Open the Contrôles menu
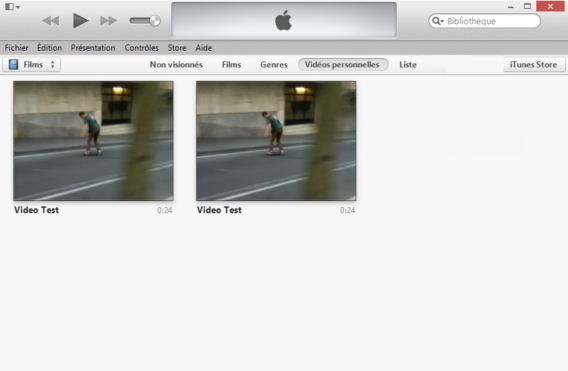This screenshot has height=371, width=568. (141, 48)
